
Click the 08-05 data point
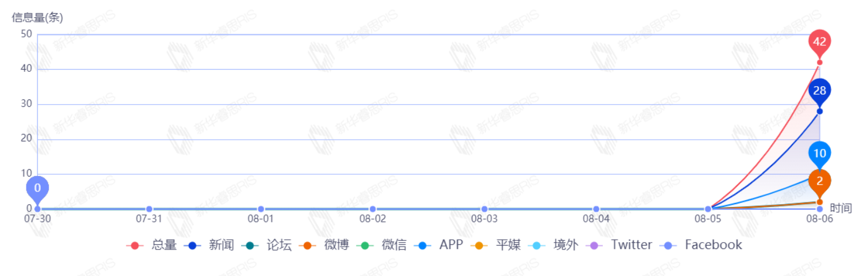[x=708, y=209]
